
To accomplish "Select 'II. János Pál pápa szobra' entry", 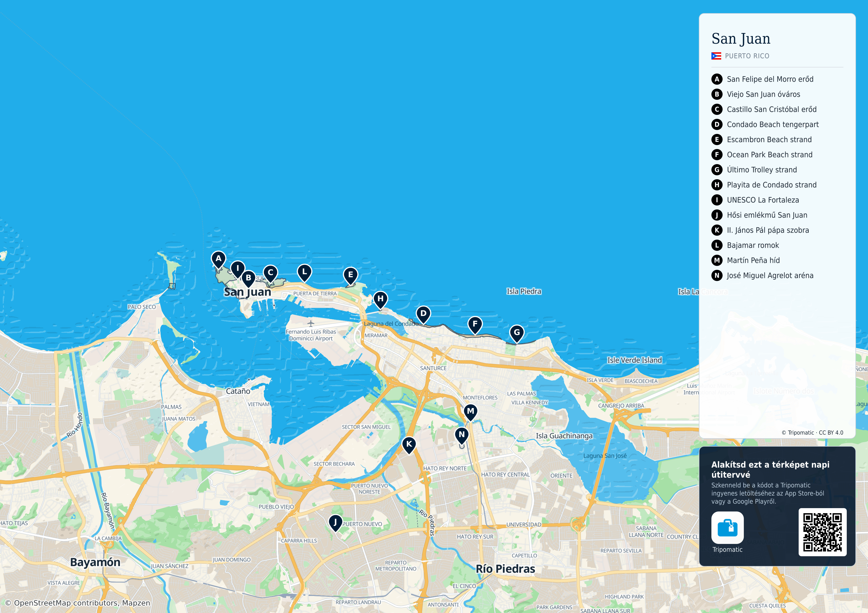I will [768, 230].
